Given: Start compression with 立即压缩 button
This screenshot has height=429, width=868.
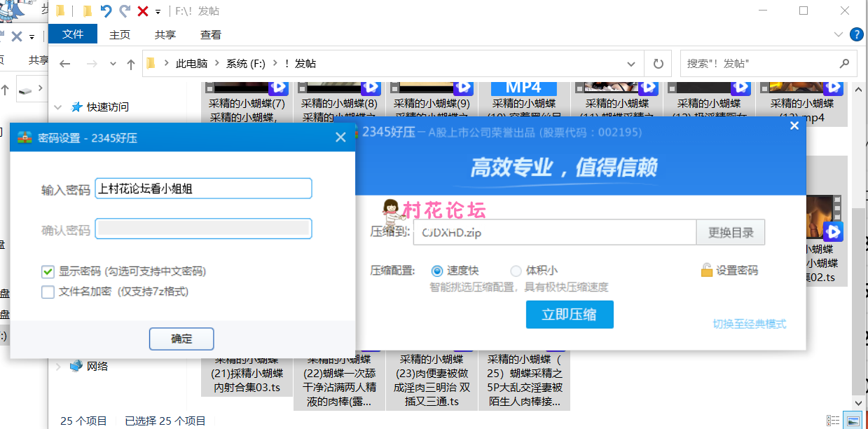Looking at the screenshot, I should click(570, 315).
